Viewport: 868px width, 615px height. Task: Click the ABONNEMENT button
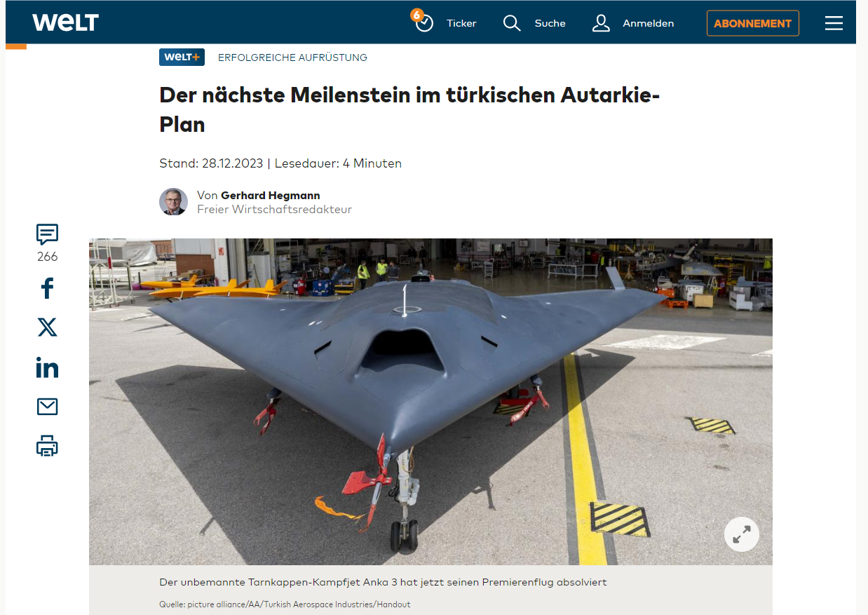tap(752, 23)
